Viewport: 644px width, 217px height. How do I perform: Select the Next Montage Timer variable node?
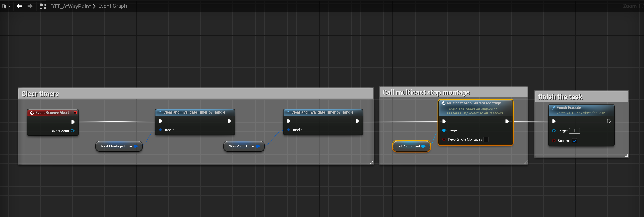pos(116,146)
